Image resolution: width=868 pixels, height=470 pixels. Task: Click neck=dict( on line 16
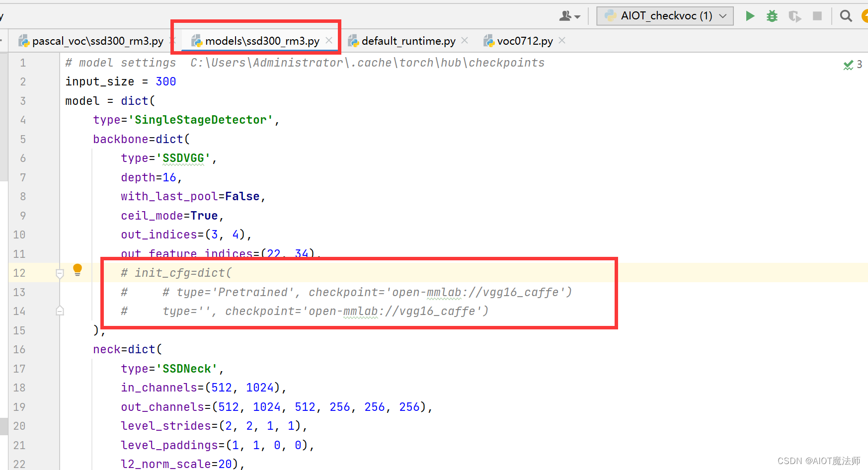pos(128,350)
